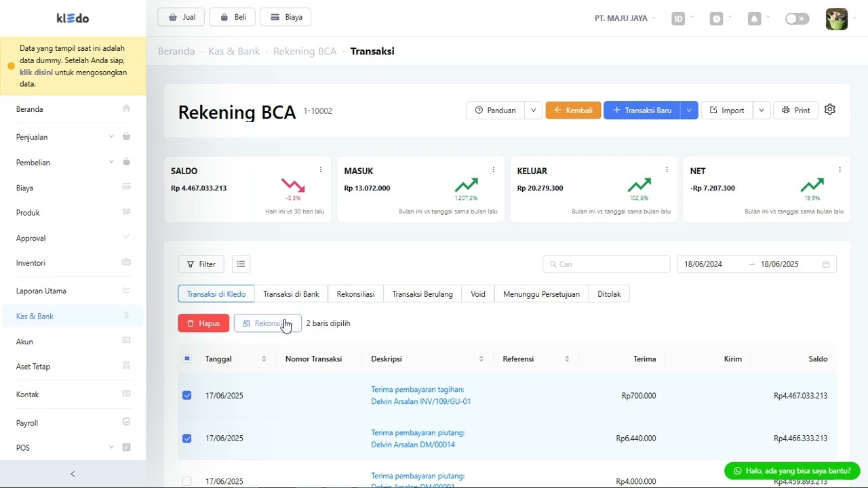Switch to the Transaksi di Bank tab

click(x=291, y=294)
